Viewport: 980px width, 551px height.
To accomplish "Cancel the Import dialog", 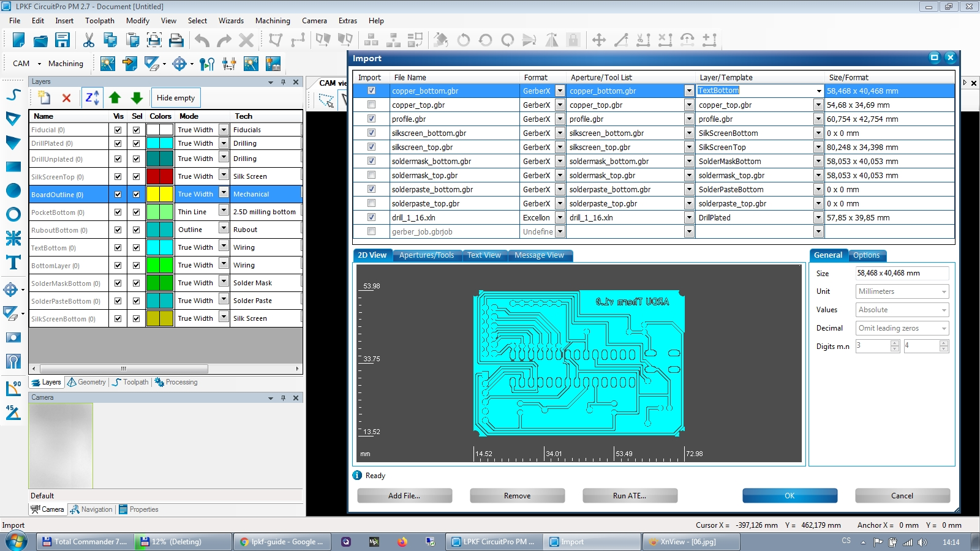I will pos(902,496).
